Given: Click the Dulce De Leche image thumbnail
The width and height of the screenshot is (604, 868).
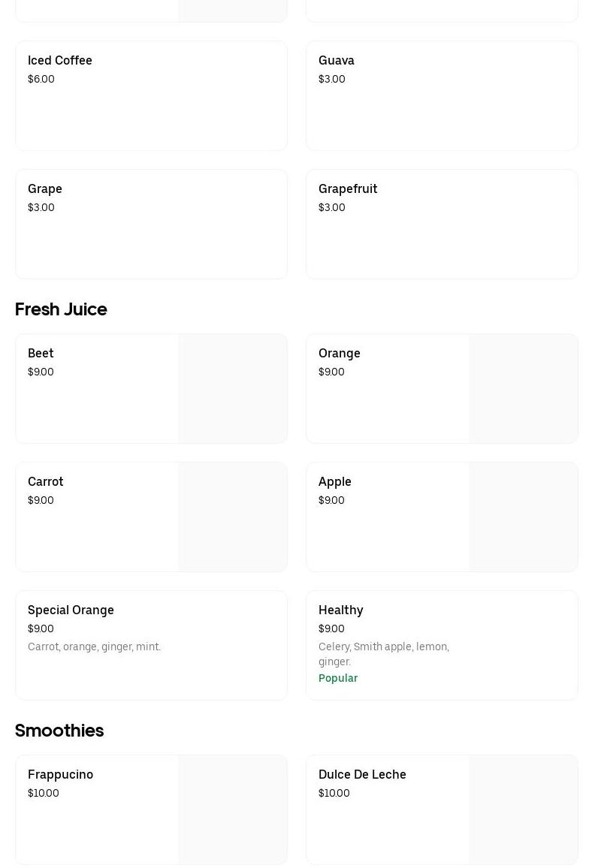Looking at the screenshot, I should click(x=523, y=809).
